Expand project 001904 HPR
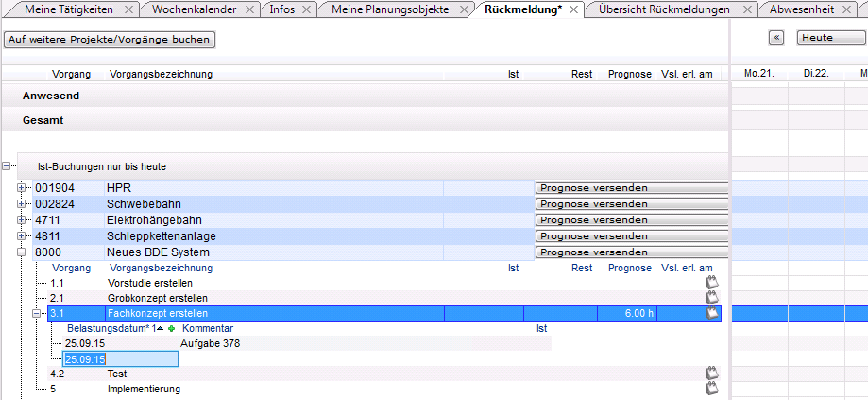868x400 pixels. coord(23,188)
